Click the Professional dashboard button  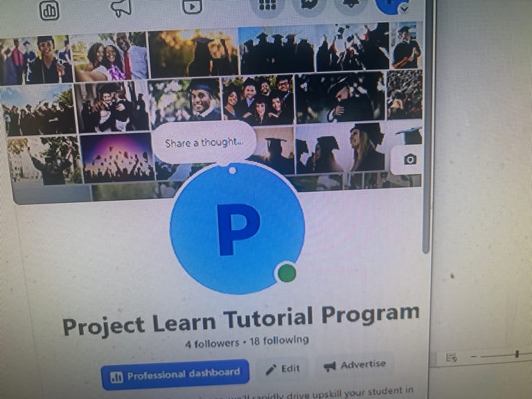click(175, 375)
